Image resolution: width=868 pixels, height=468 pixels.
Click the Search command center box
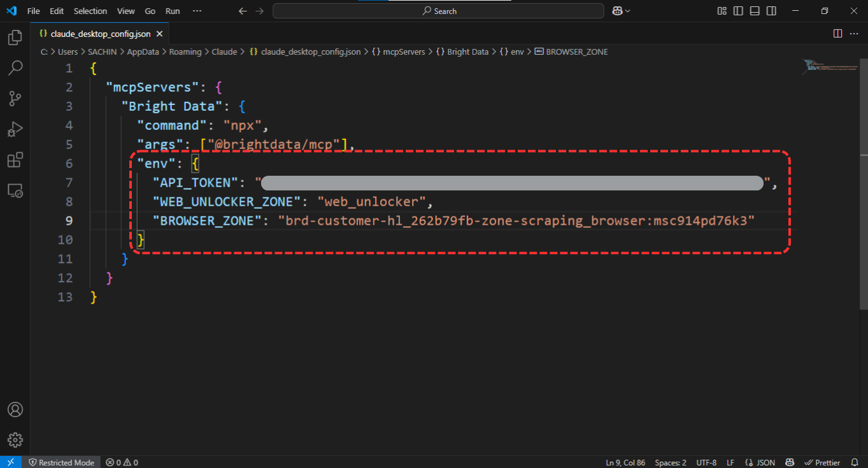[438, 11]
